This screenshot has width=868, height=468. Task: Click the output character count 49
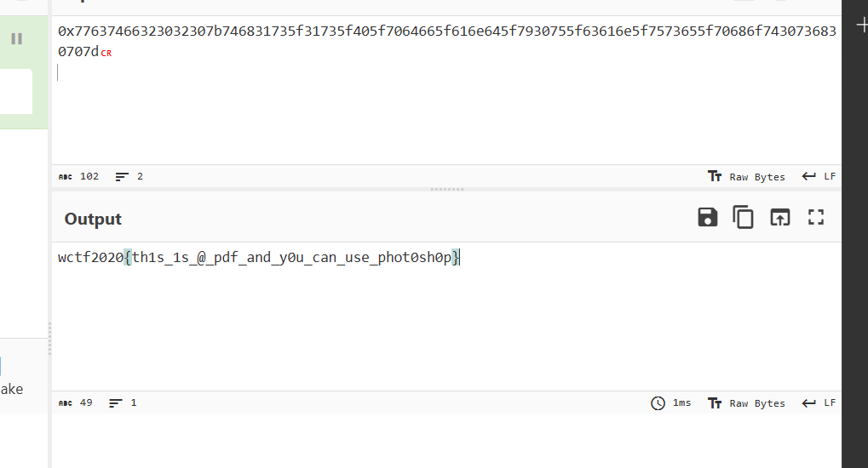pyautogui.click(x=76, y=403)
